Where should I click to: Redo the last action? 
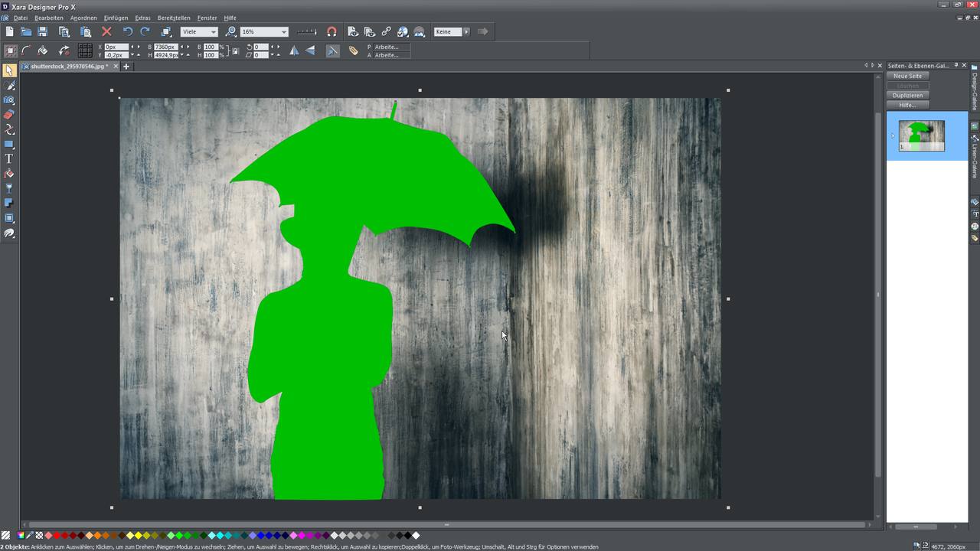coord(145,31)
